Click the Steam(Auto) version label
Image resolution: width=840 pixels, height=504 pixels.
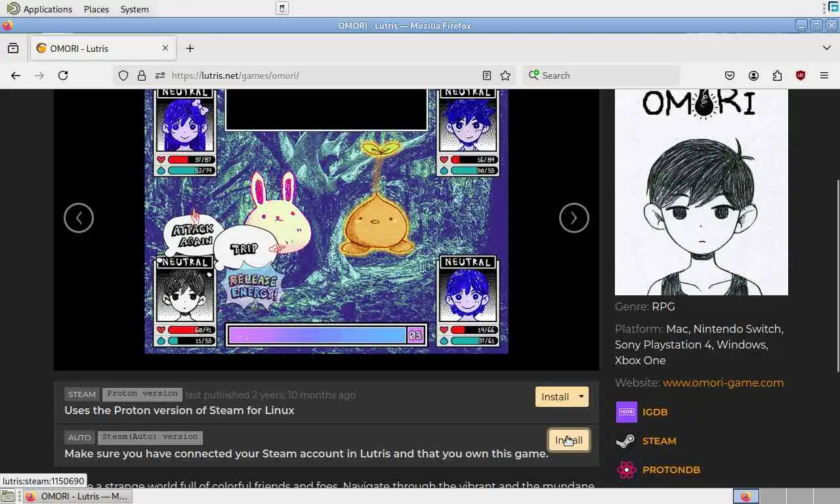point(150,437)
